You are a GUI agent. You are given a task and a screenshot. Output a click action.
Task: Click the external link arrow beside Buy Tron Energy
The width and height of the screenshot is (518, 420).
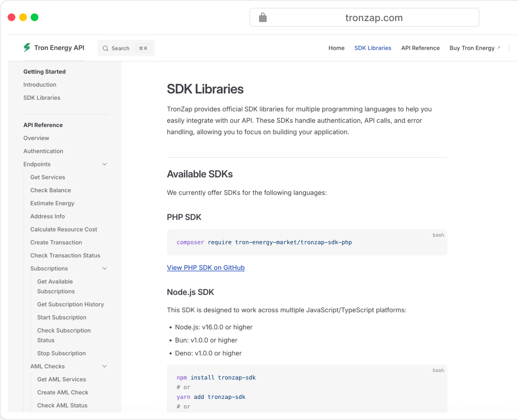[498, 48]
